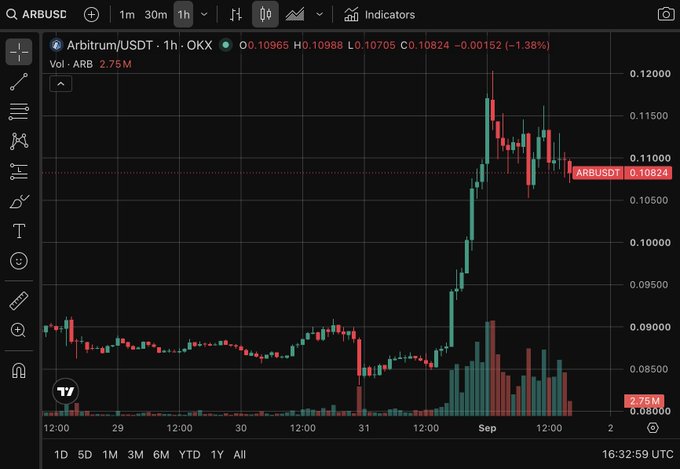
Task: Click the 0.09000 price axis label
Action: (x=650, y=327)
